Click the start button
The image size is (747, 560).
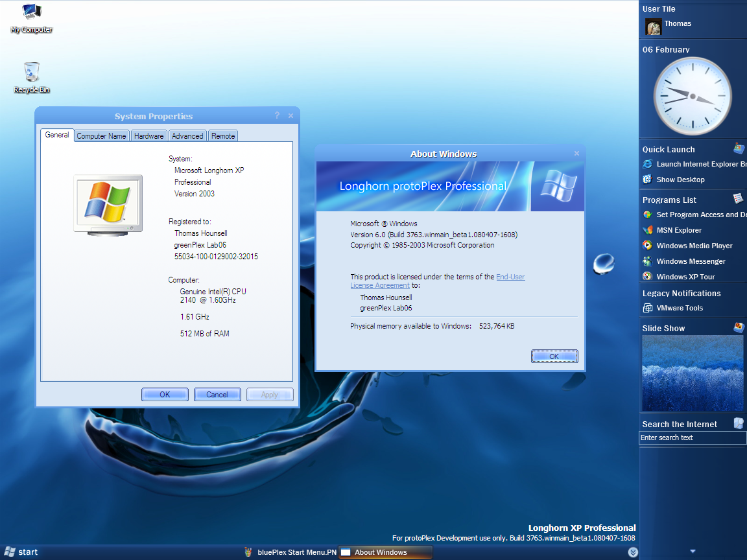click(21, 552)
